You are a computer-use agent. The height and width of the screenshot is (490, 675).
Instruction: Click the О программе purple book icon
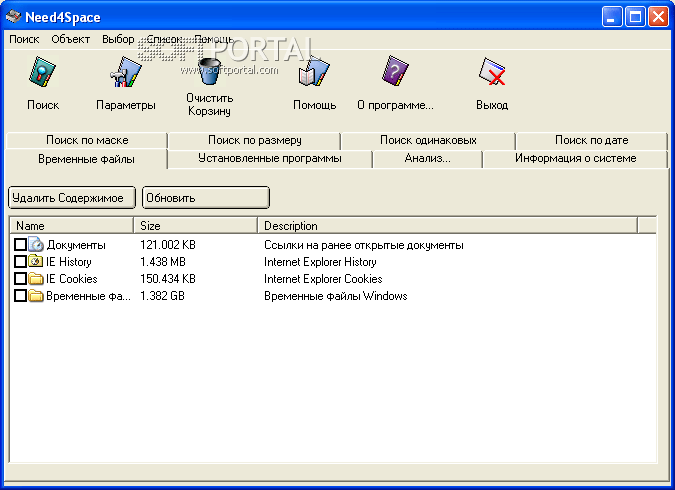click(x=395, y=71)
